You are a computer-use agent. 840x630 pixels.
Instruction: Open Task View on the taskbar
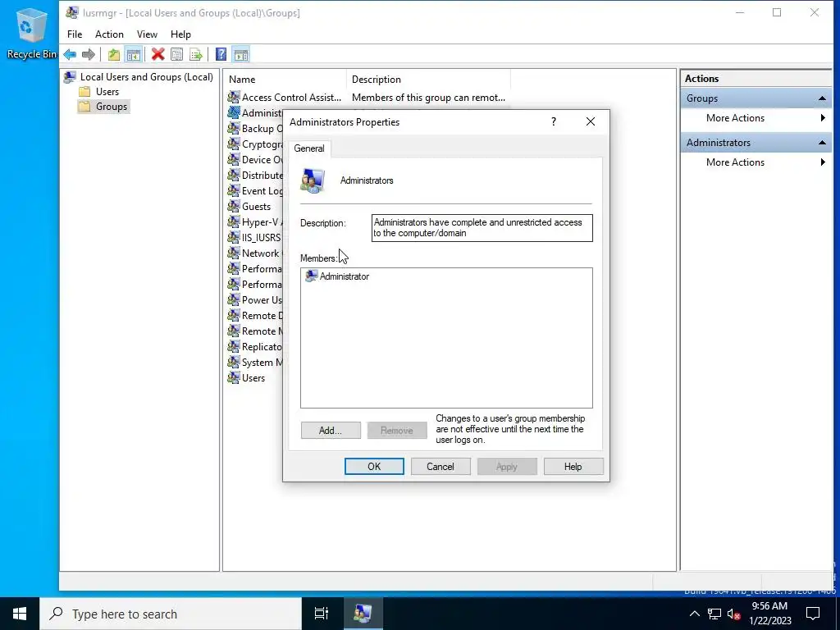[322, 614]
